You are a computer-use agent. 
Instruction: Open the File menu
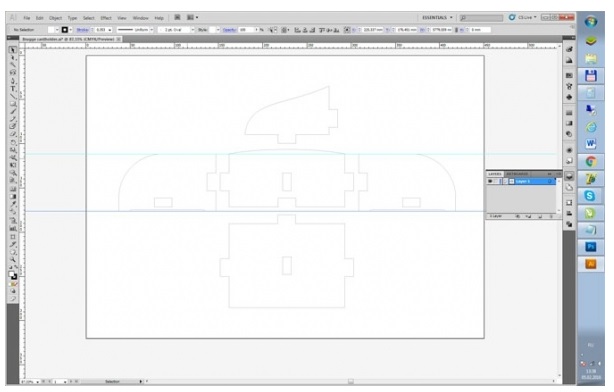[x=27, y=18]
